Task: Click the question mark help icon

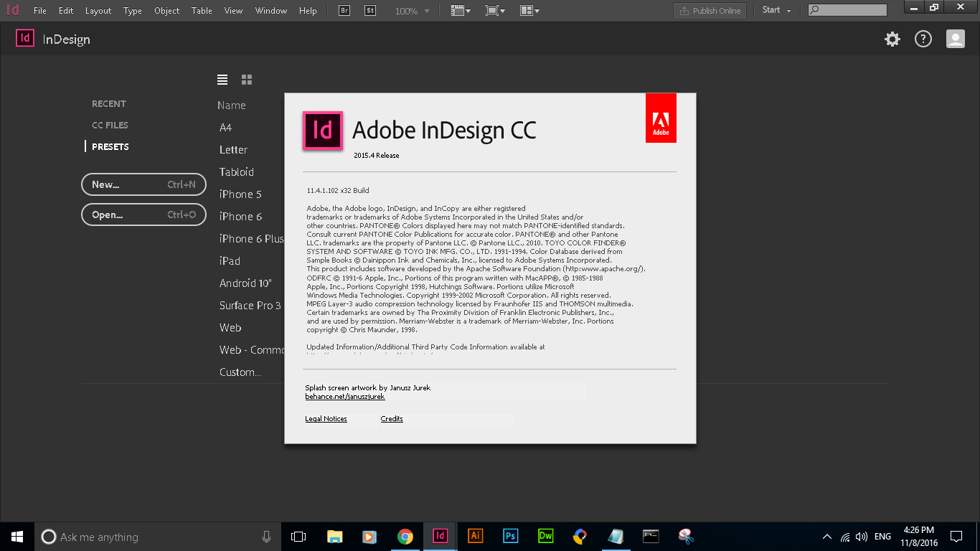Action: point(923,39)
